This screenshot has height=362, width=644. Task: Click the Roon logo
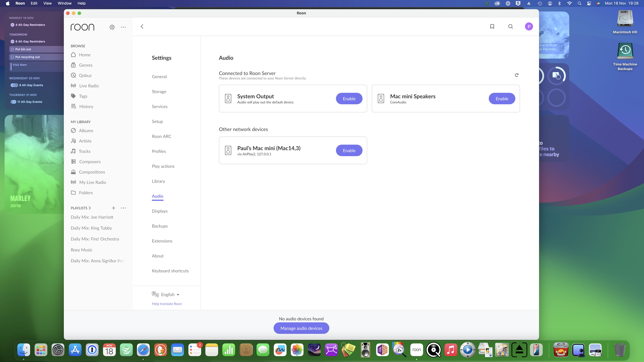[83, 27]
